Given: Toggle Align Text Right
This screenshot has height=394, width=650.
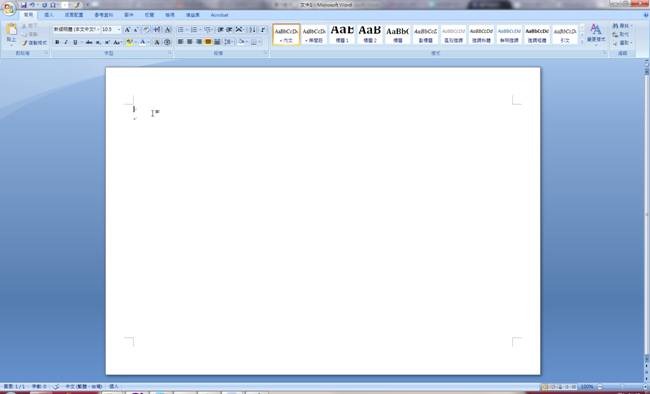Looking at the screenshot, I should tap(199, 42).
